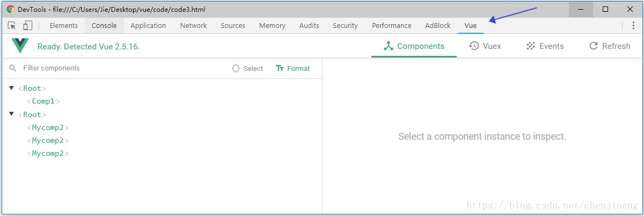Screen dimensions: 644x216
Task: Open the Network tab
Action: click(193, 25)
